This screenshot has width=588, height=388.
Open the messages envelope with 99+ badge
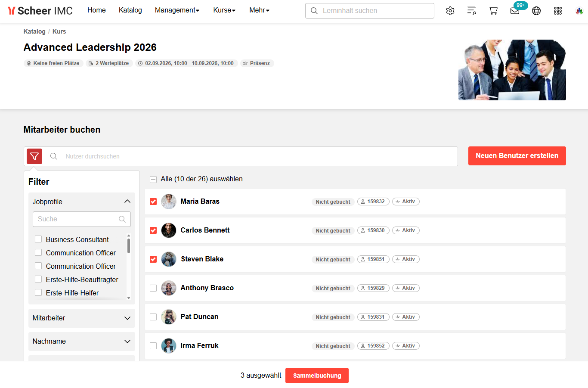(515, 11)
